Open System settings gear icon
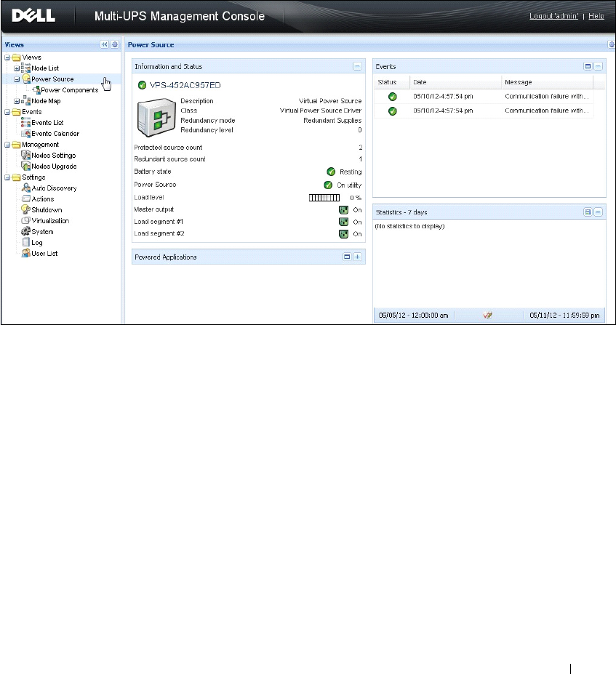The width and height of the screenshot is (616, 674). pyautogui.click(x=25, y=231)
